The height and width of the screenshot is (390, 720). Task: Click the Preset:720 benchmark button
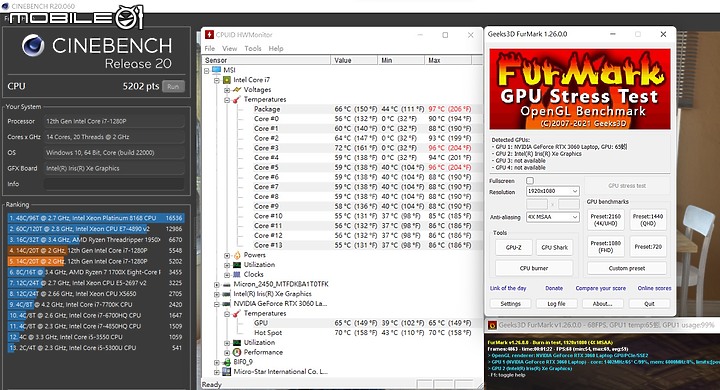pyautogui.click(x=648, y=247)
